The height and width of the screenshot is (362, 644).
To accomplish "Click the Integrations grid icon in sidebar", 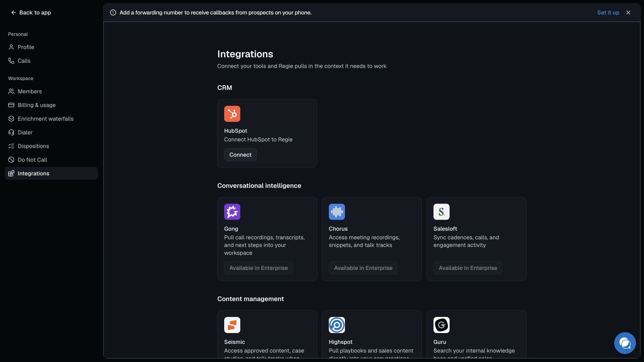I will click(11, 173).
